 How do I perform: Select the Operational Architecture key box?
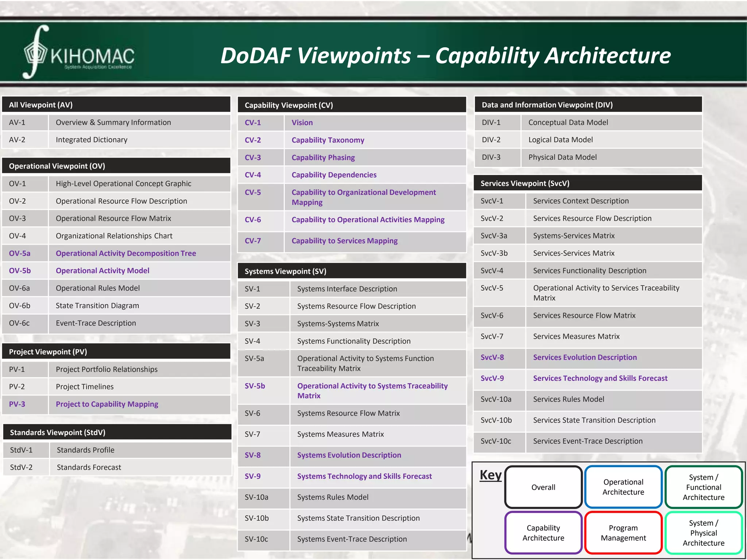[623, 487]
